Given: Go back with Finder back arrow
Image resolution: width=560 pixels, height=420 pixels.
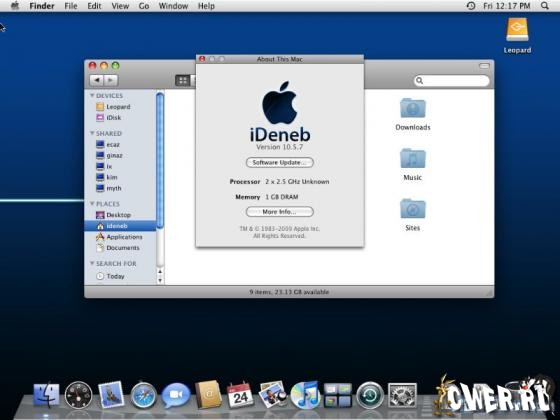Looking at the screenshot, I should tap(96, 80).
